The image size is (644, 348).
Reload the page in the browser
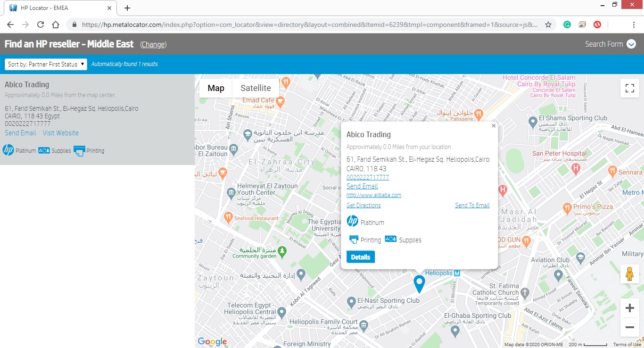click(x=41, y=25)
